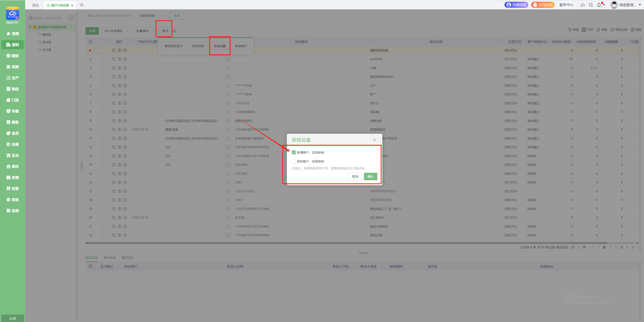Open the 生产 sidebar menu
Screen dimensions: 644x322
pos(13,78)
